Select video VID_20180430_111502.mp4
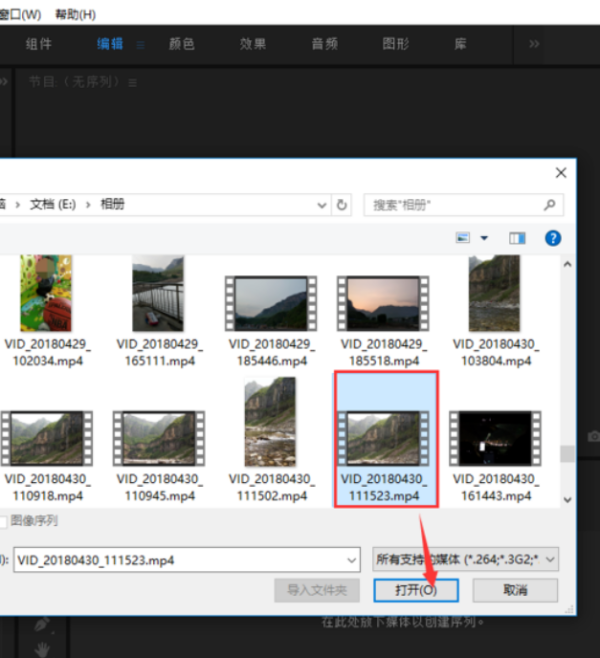600x658 pixels. coord(271,439)
